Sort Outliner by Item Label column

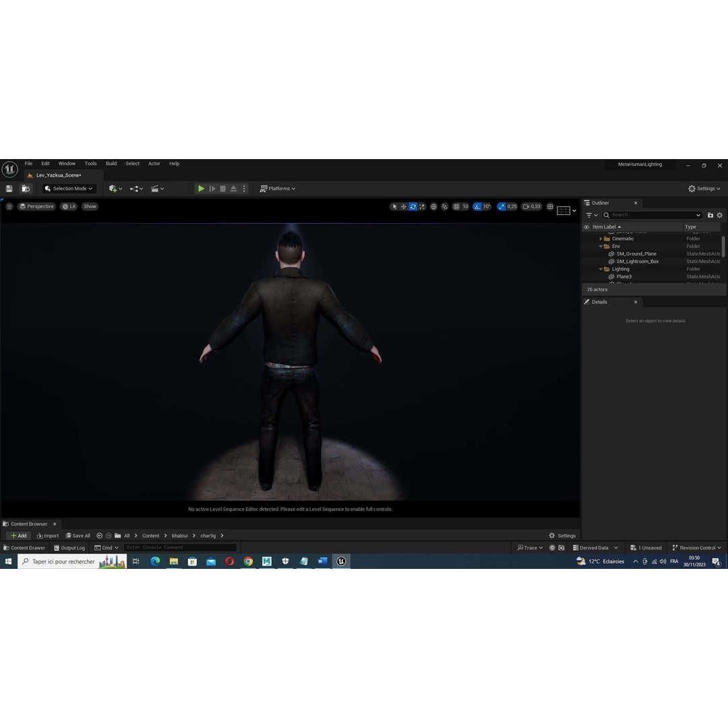point(607,227)
